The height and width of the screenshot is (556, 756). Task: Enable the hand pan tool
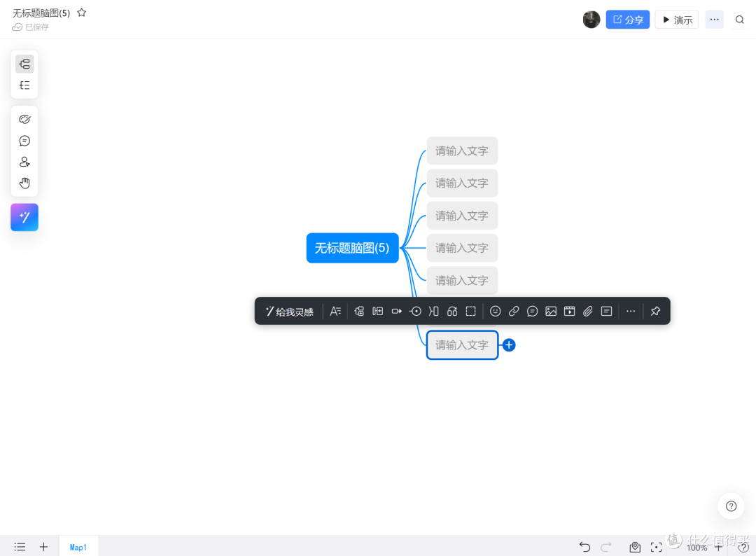(24, 183)
